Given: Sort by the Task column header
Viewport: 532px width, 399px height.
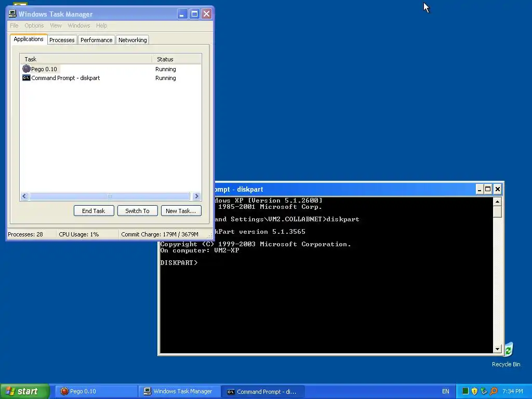Looking at the screenshot, I should (x=86, y=59).
